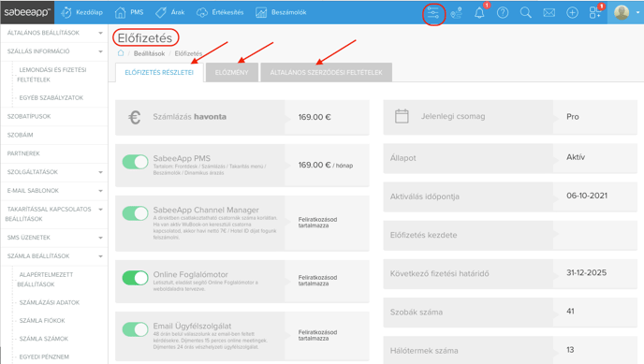Open the help question mark icon
Viewport: 644px width, 364px height.
click(503, 13)
